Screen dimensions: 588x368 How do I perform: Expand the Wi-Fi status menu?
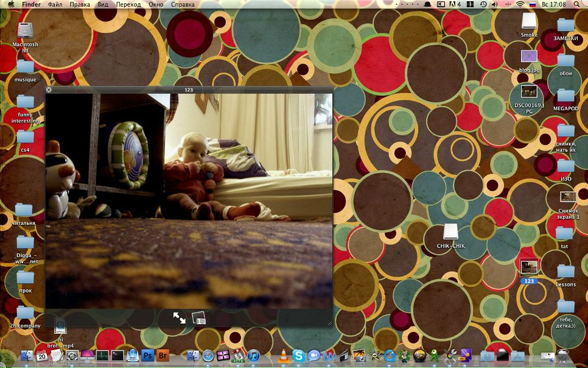(520, 4)
